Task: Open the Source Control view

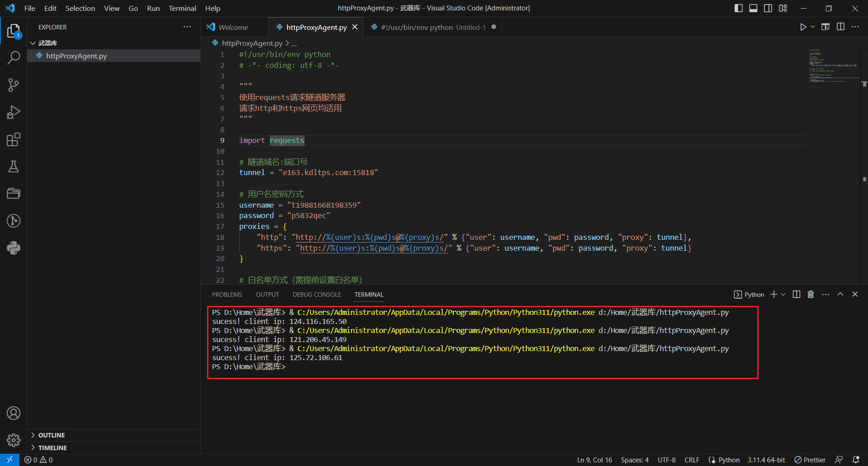Action: [14, 85]
